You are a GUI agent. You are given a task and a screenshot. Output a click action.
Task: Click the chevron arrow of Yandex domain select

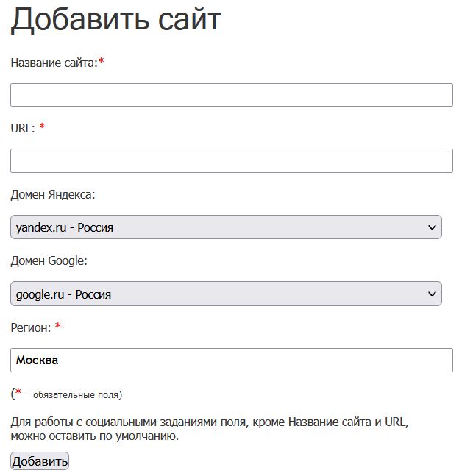click(432, 227)
